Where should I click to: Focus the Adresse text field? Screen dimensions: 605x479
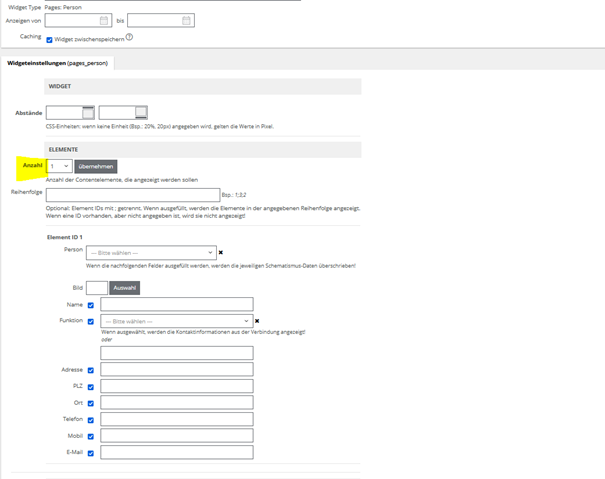click(x=176, y=370)
